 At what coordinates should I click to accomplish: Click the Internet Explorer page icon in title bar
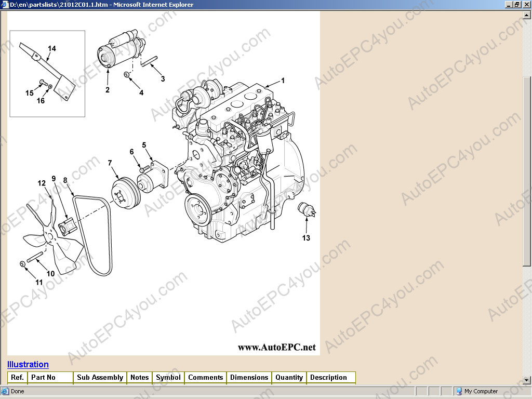[x=5, y=5]
